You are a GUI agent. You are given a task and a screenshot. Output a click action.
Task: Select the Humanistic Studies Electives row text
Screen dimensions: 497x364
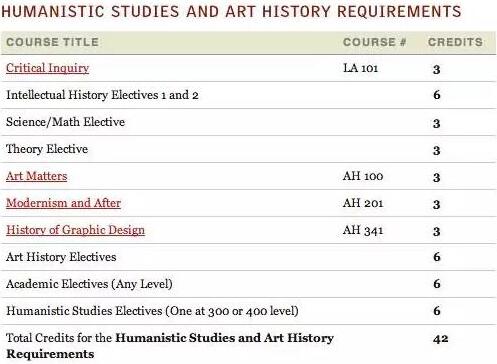click(152, 311)
